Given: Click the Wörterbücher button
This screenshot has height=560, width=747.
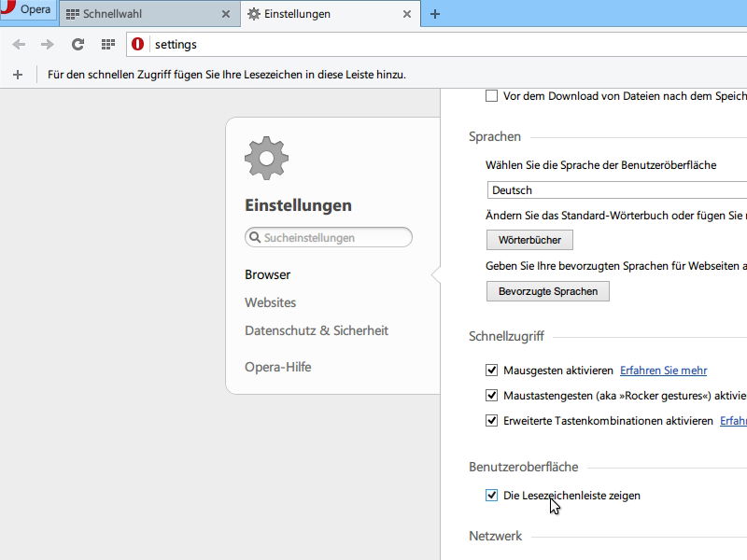Looking at the screenshot, I should 529,240.
